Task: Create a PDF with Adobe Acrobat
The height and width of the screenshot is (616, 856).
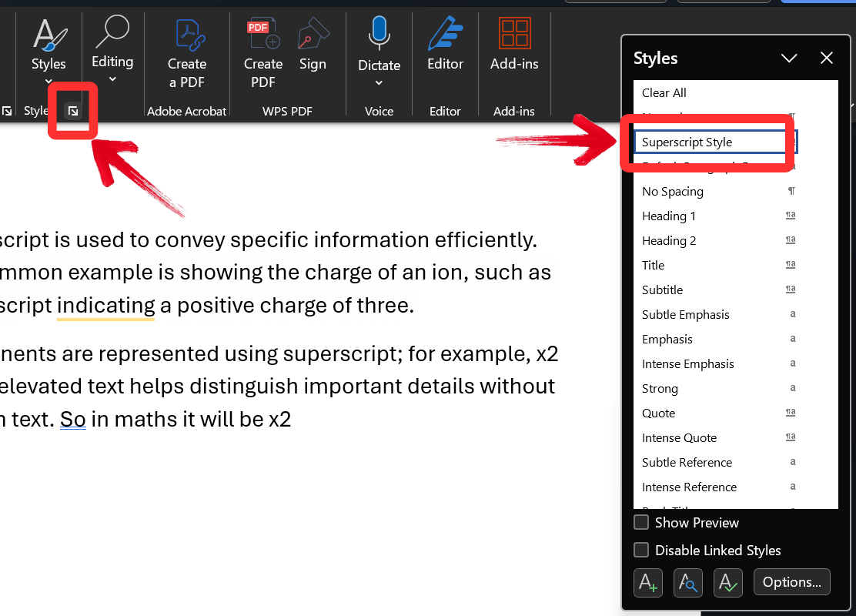Action: click(x=186, y=35)
